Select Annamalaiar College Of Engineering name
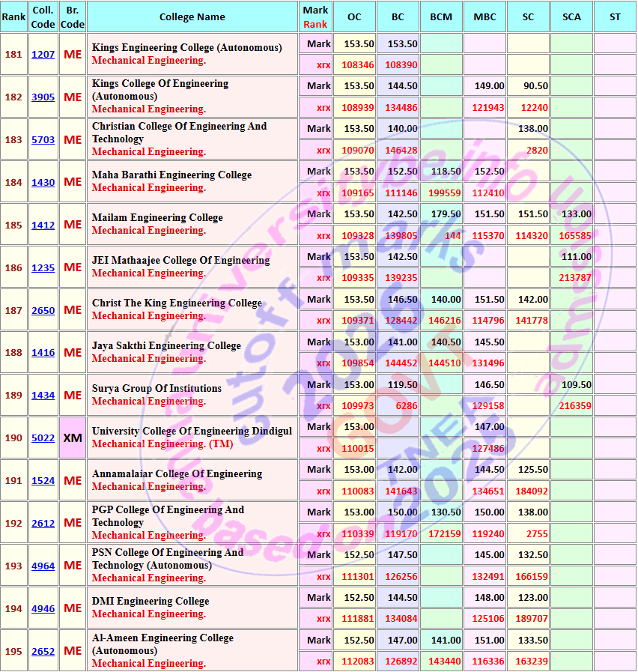Viewport: 638px width, 672px height. tap(177, 473)
